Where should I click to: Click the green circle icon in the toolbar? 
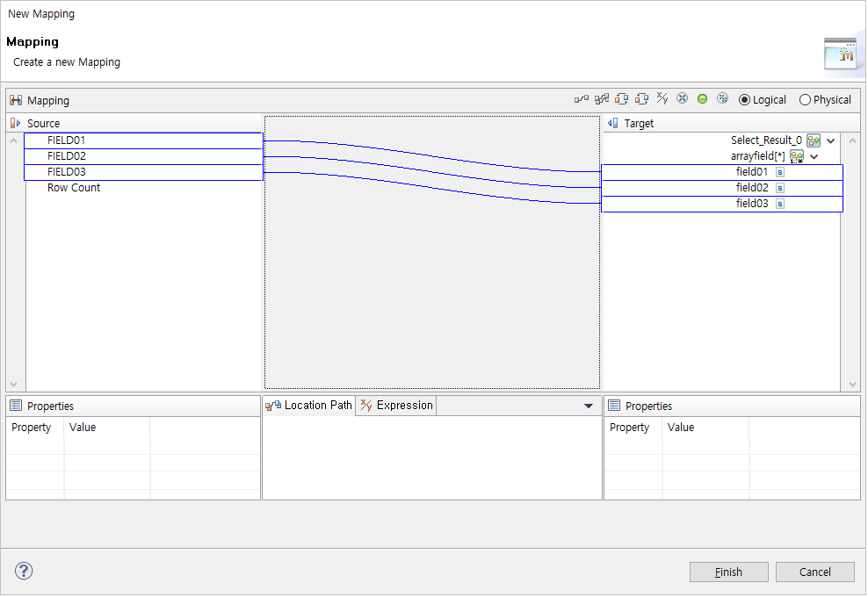pyautogui.click(x=702, y=98)
